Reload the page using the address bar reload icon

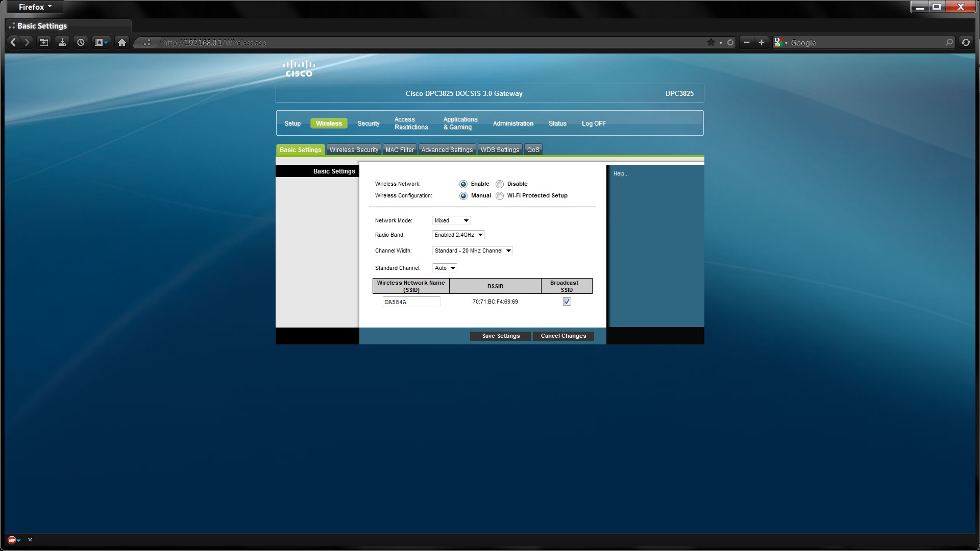point(730,42)
